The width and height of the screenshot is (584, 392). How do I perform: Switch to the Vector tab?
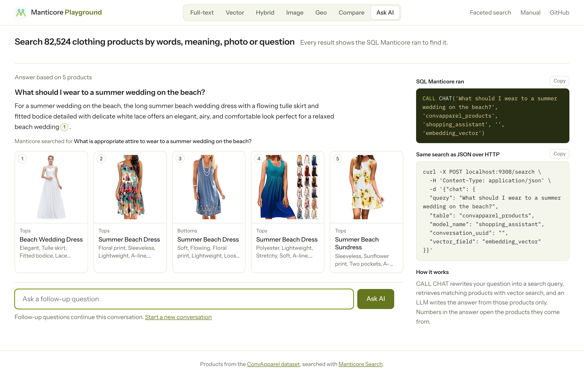[x=235, y=13]
